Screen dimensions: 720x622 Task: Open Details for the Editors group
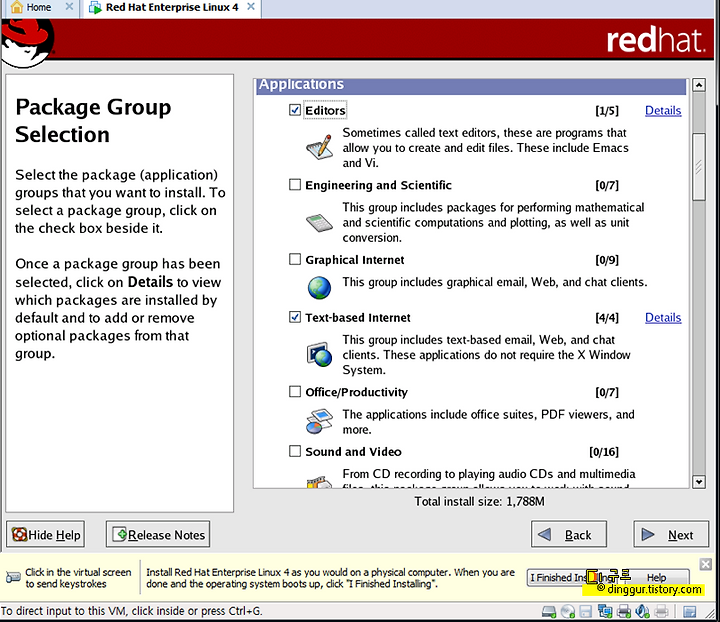pyautogui.click(x=663, y=111)
